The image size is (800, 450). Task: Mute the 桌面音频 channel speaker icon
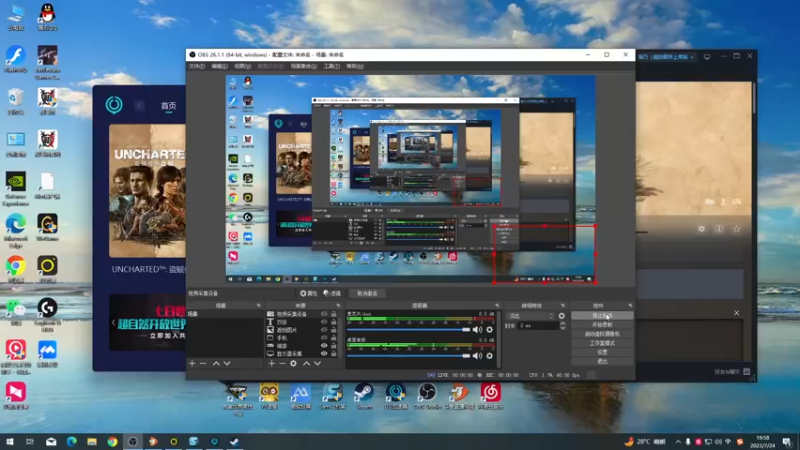click(477, 356)
